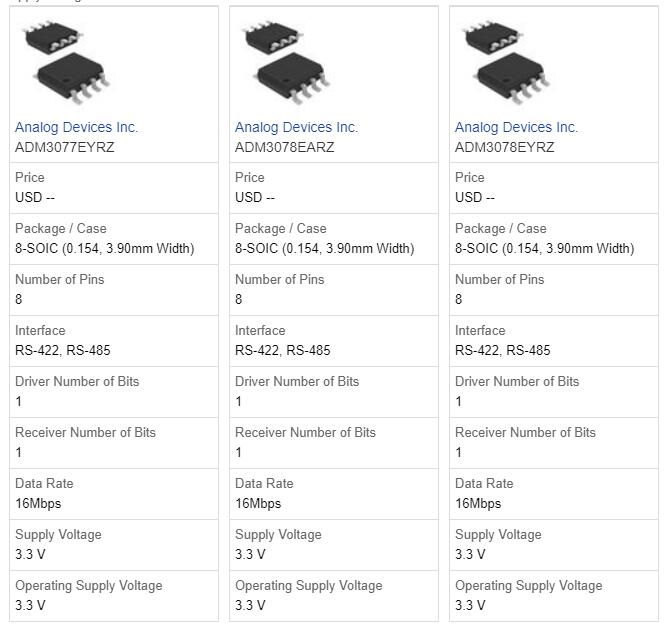Click the ADM3078EYRZ product chip image

coord(504,62)
